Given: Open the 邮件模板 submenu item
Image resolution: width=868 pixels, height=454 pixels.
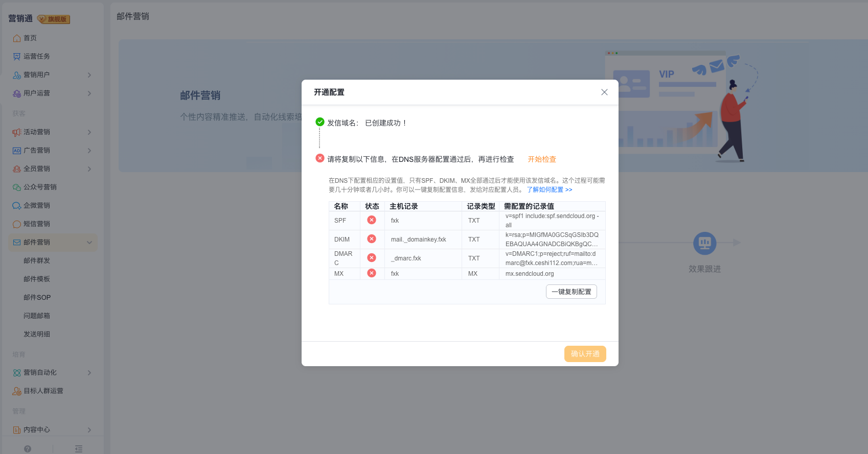Looking at the screenshot, I should tap(37, 279).
